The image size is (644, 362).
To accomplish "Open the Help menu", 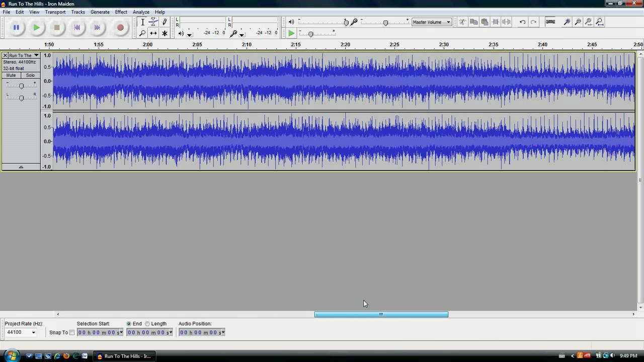I will click(160, 12).
